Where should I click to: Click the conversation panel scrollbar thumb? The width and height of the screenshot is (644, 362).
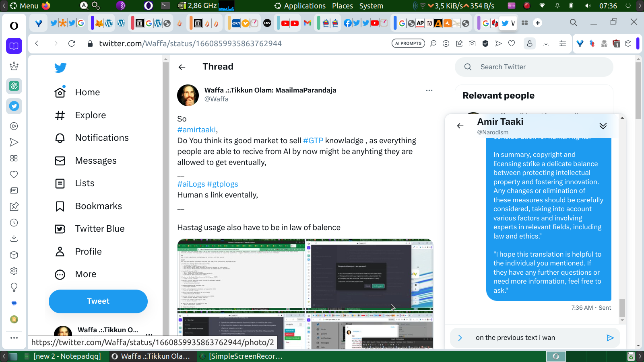(x=622, y=308)
